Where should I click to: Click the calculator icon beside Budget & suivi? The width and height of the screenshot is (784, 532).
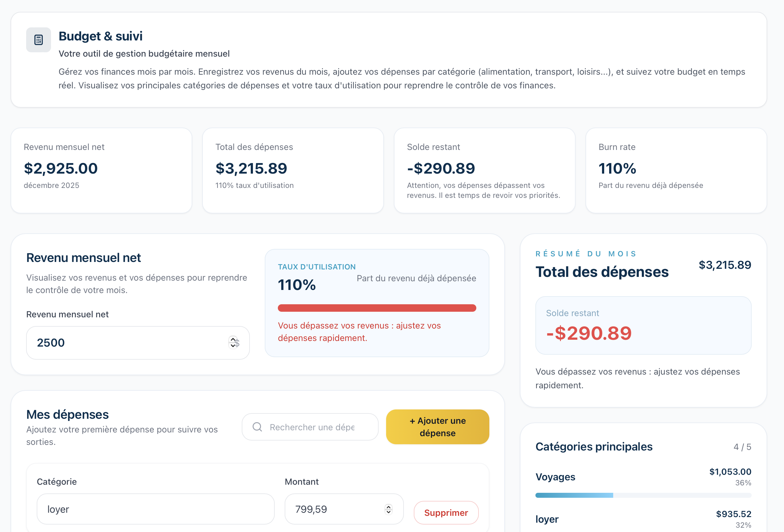39,40
